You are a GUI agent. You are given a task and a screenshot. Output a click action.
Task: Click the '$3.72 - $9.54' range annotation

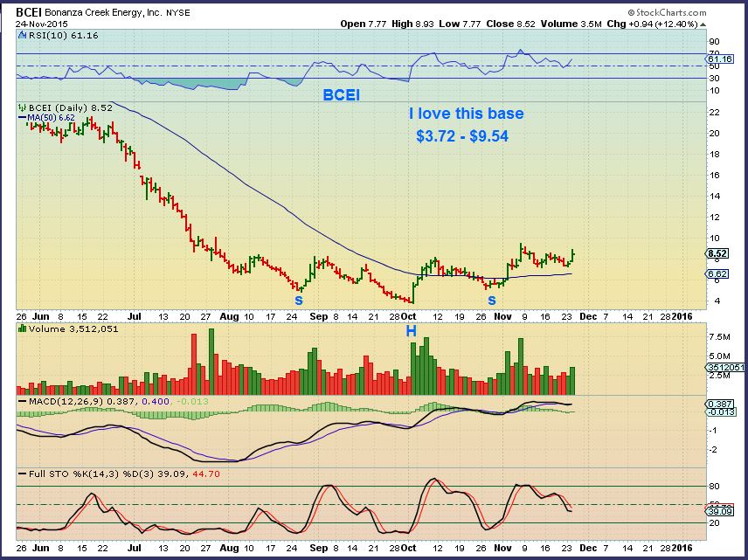[x=461, y=136]
